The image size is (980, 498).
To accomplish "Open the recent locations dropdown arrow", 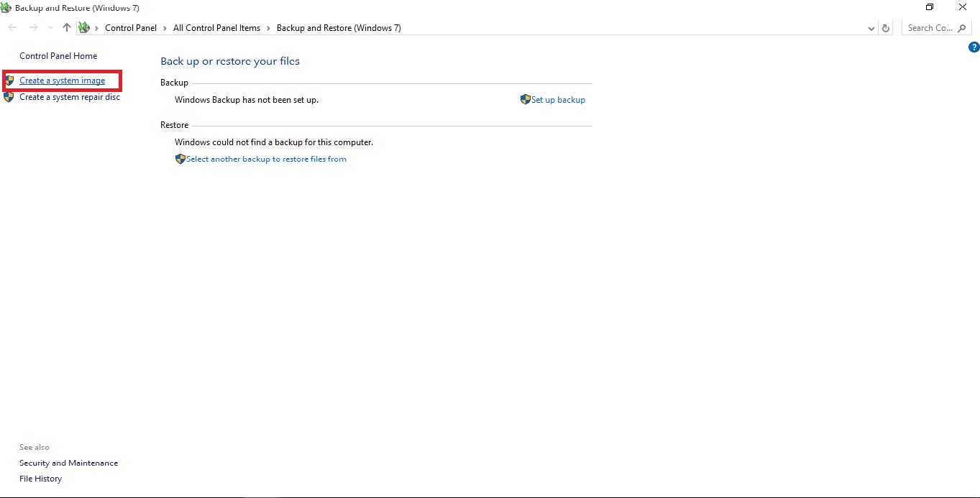I will coord(50,28).
